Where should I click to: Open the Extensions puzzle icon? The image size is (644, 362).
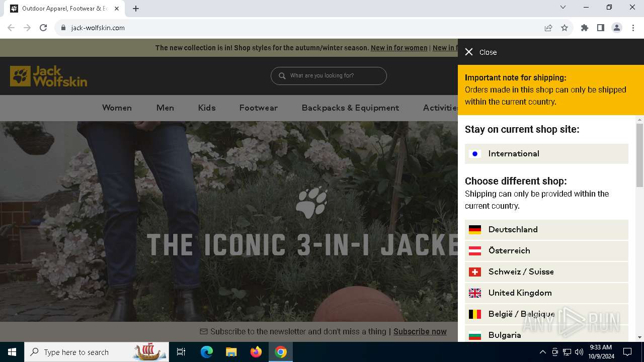pyautogui.click(x=585, y=28)
